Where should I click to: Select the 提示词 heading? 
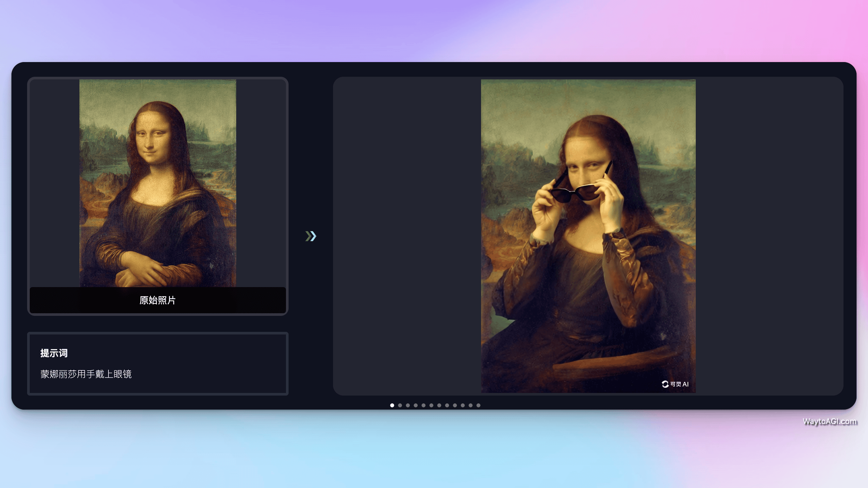[54, 353]
